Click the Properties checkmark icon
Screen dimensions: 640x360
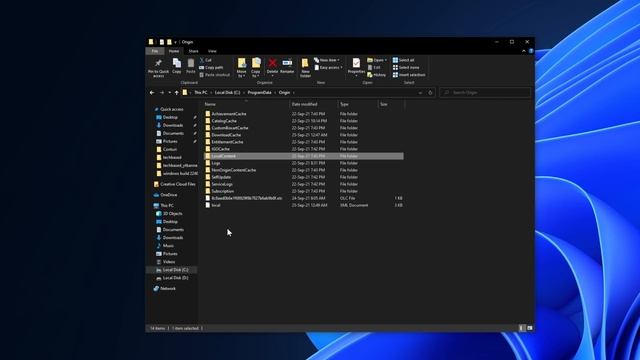pos(356,62)
